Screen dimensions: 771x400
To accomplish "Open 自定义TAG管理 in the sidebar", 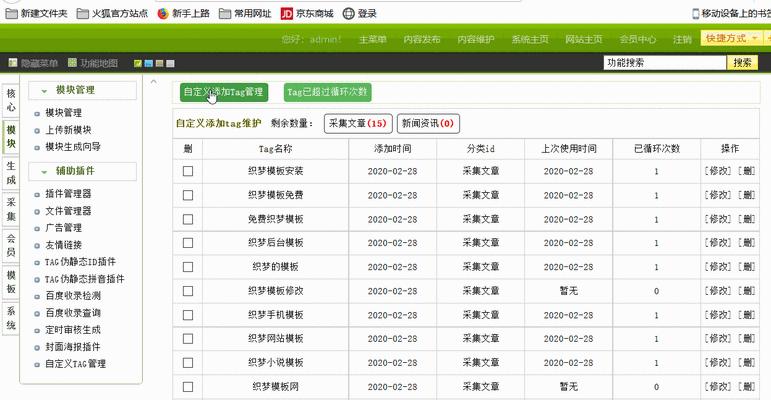I will (x=75, y=364).
